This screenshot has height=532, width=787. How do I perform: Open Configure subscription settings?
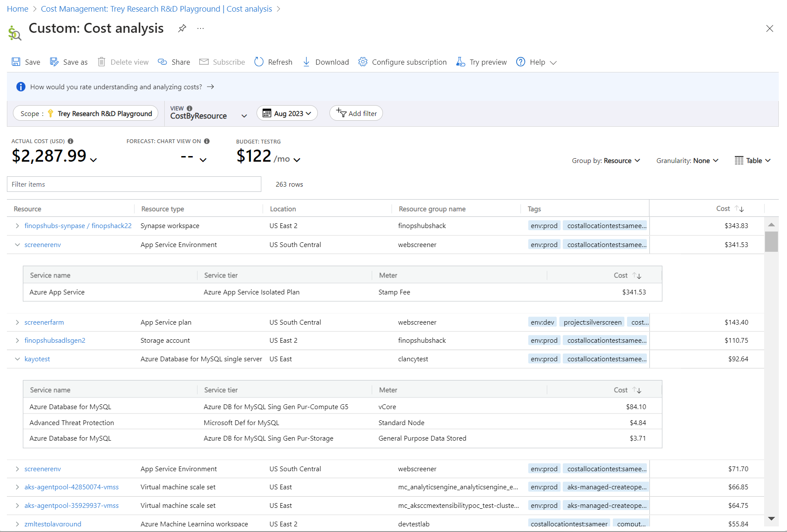(x=402, y=62)
